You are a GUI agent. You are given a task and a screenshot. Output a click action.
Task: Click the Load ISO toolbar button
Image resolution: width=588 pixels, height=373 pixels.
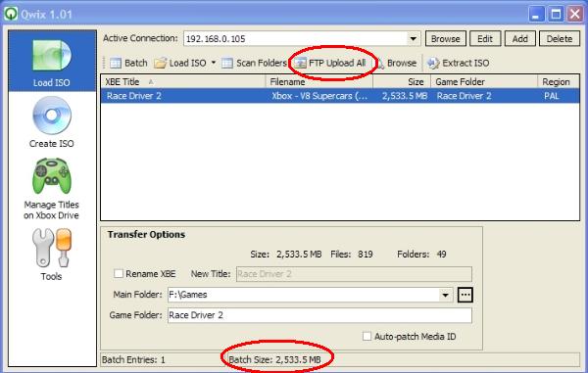coord(180,63)
